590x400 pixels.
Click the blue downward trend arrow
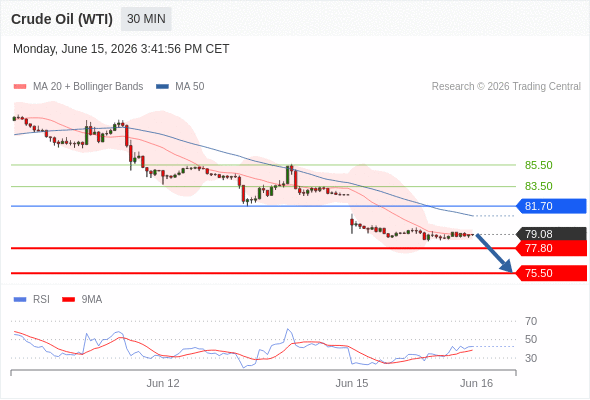[494, 253]
